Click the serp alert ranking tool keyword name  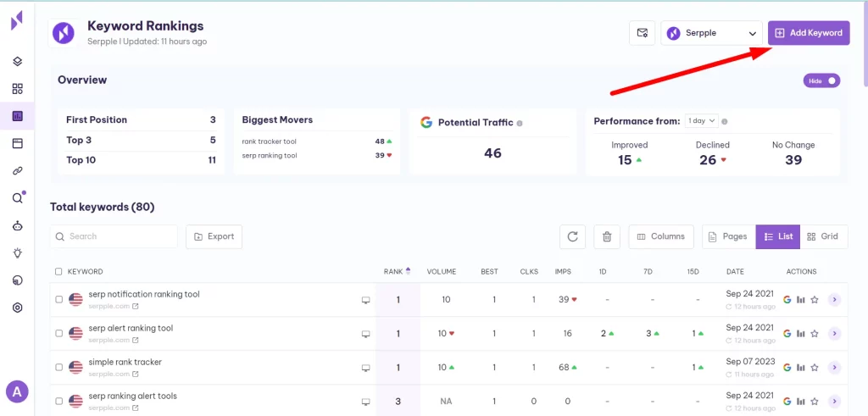[131, 328]
